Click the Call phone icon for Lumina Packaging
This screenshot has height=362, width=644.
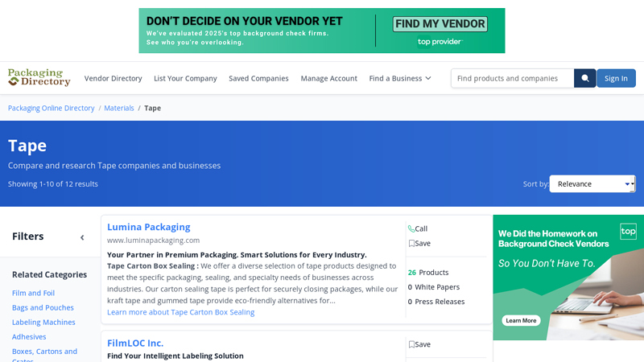click(x=411, y=228)
